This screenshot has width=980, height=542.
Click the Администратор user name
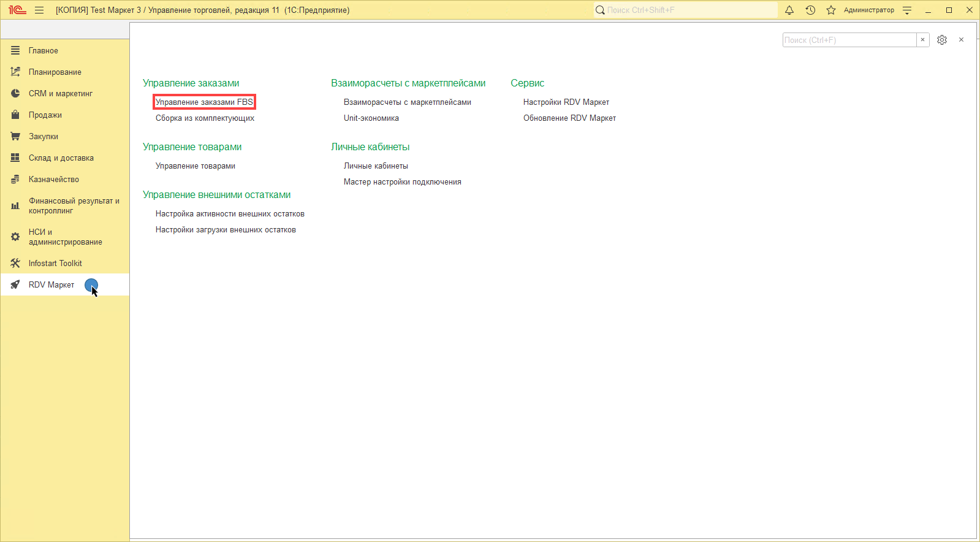click(x=868, y=10)
